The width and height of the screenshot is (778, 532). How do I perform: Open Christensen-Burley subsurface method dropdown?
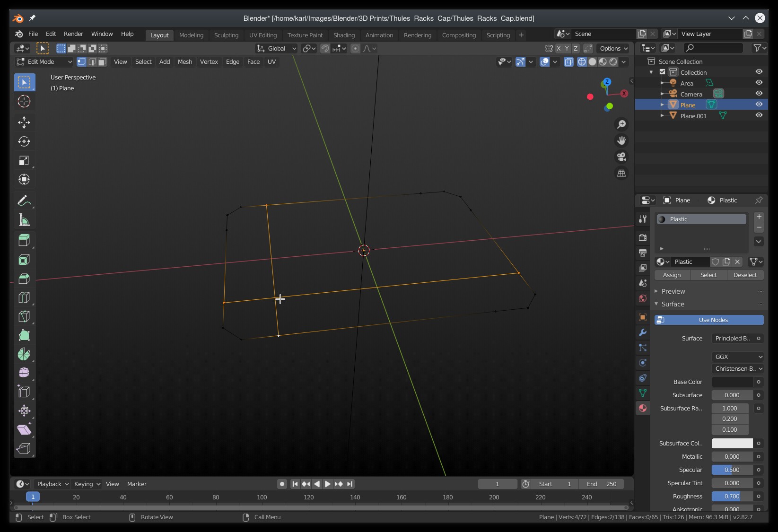tap(738, 368)
